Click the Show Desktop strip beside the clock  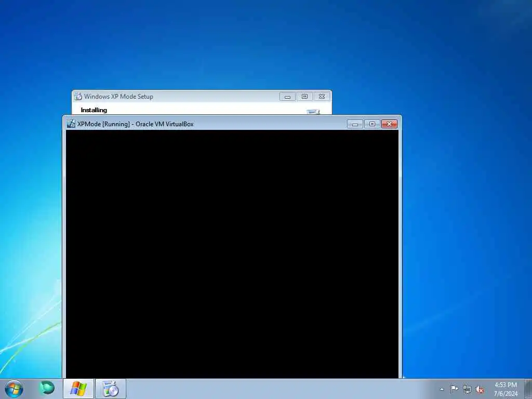[x=528, y=389]
